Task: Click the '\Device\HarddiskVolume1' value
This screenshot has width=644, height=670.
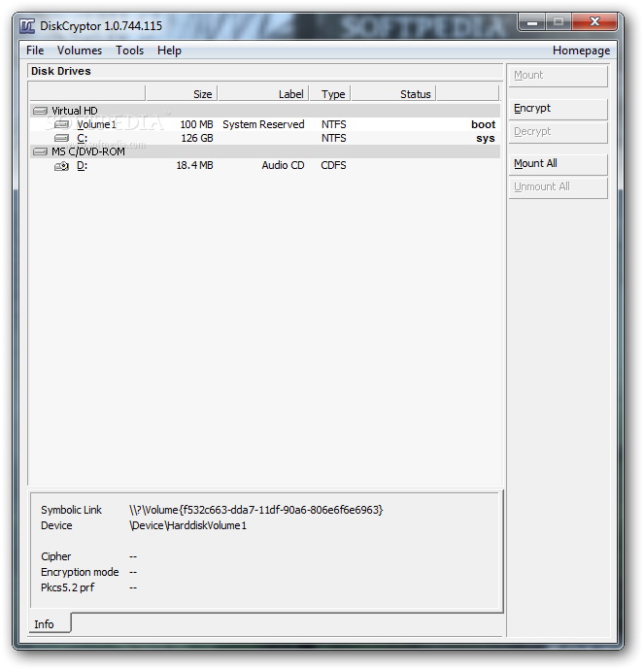Action: pyautogui.click(x=187, y=525)
